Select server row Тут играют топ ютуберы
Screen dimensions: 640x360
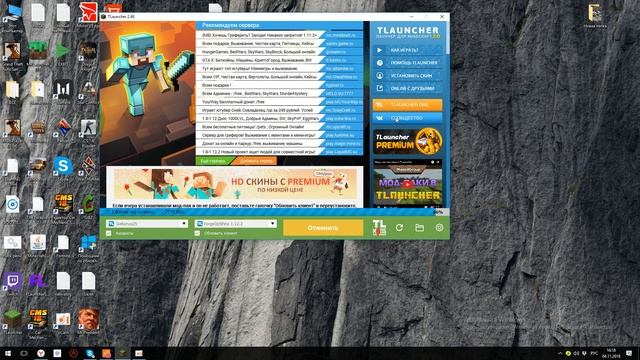click(x=279, y=69)
